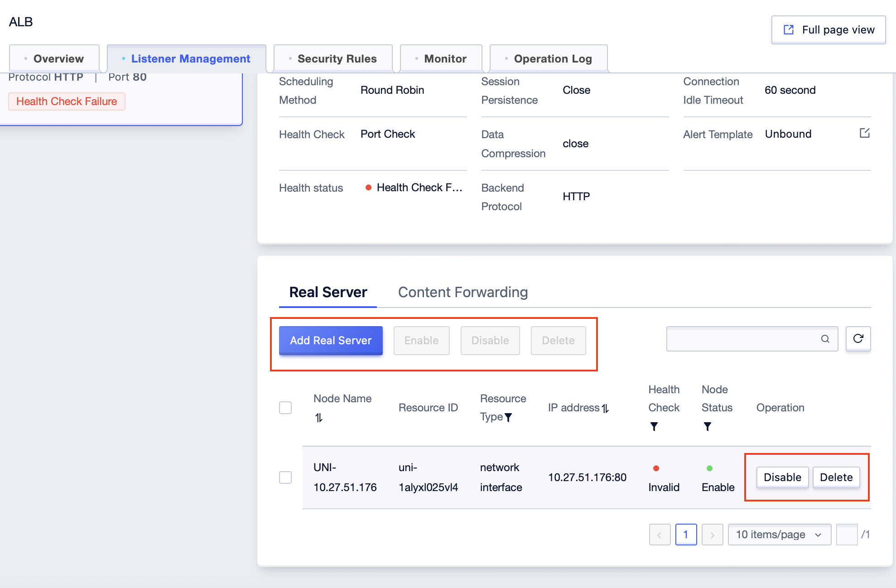This screenshot has width=896, height=588.
Task: Click the Enable node status text
Action: [718, 487]
